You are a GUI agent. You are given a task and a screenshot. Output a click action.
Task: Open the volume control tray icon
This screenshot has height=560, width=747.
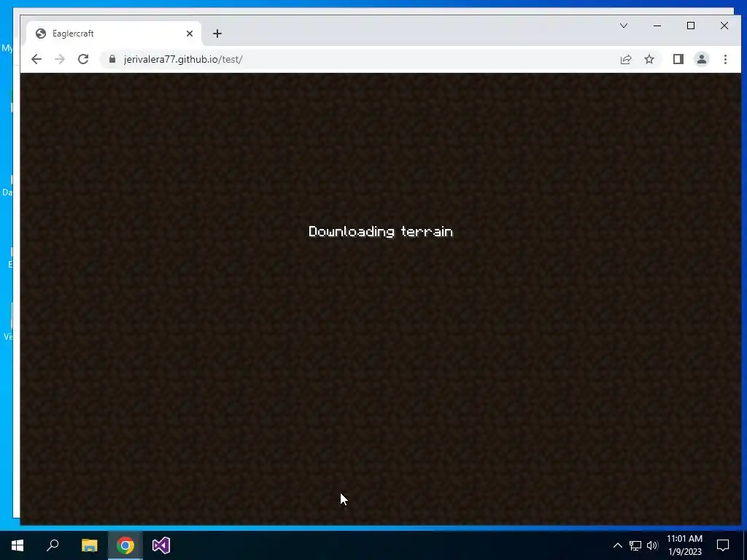point(652,545)
